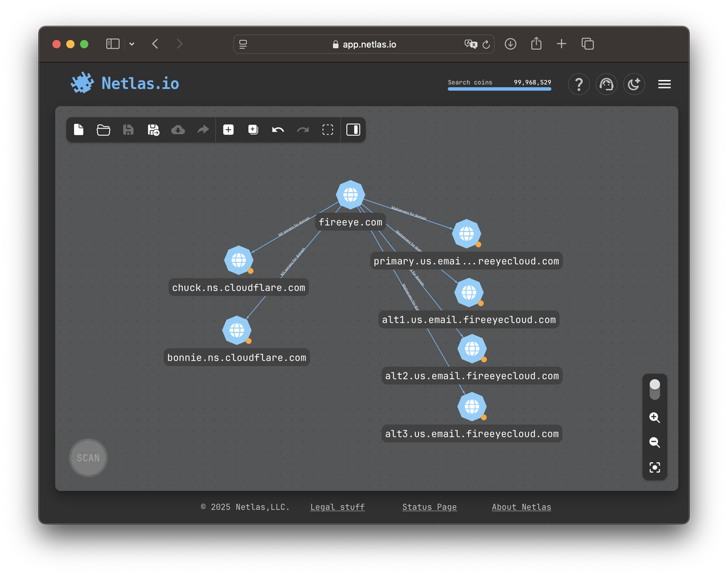728x575 pixels.
Task: Select the Save As icon in the toolbar
Action: click(153, 129)
